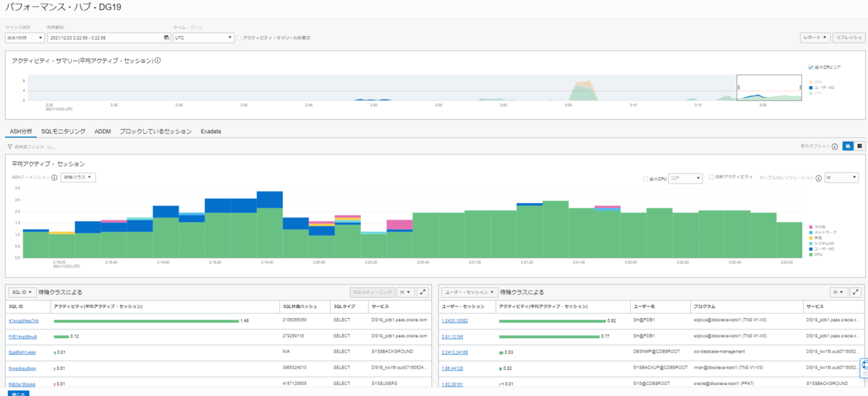The image size is (868, 396).
Task: Open the Report dropdown menu
Action: coord(815,37)
